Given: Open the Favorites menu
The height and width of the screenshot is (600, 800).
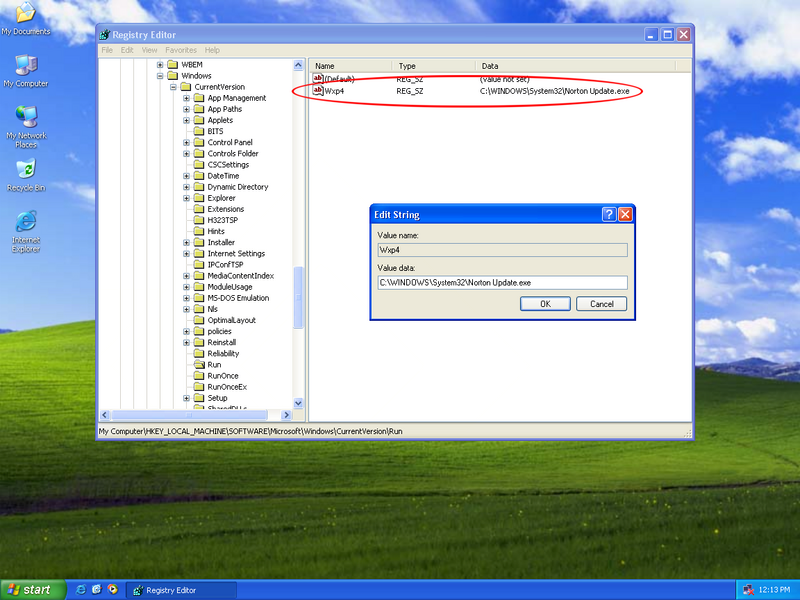Looking at the screenshot, I should [x=181, y=50].
